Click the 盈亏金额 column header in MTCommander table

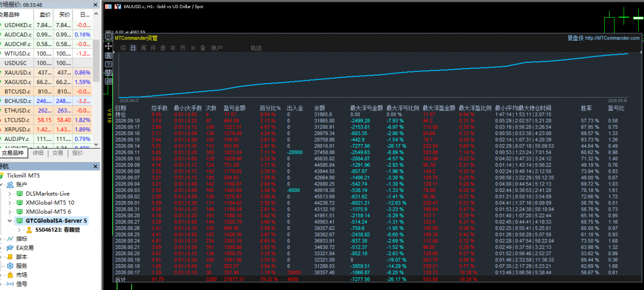pos(235,108)
